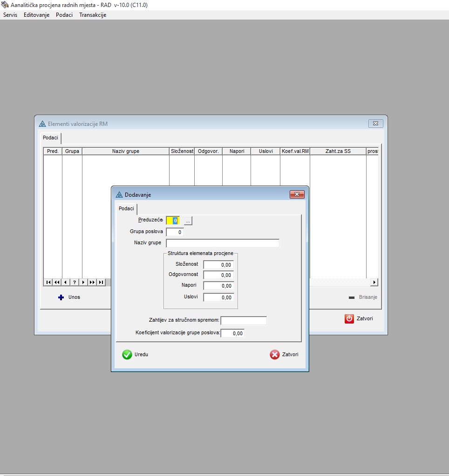
Task: Click the Složenost value field
Action: (x=218, y=265)
